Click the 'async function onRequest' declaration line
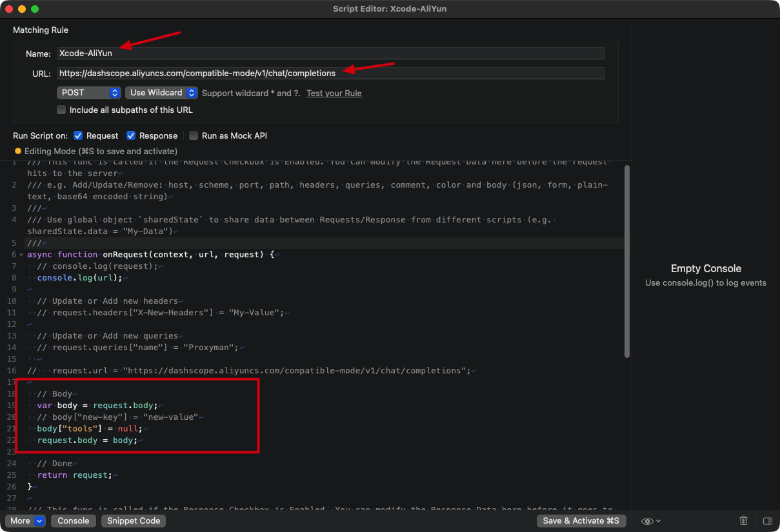This screenshot has width=780, height=532. (x=152, y=254)
